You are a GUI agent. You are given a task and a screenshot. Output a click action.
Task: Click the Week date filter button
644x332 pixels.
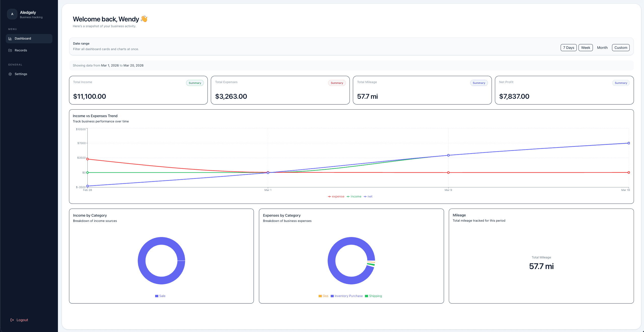click(x=586, y=48)
